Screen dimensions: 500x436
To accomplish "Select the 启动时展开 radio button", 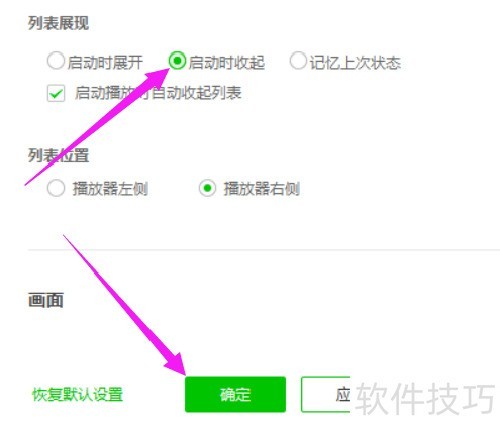I will pos(55,61).
